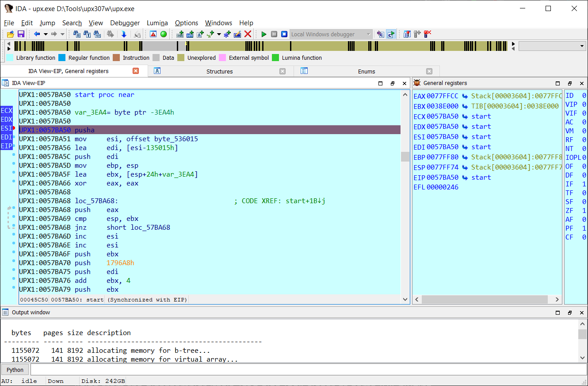Click the disassembly vertical scrollbar thumb

click(405, 157)
